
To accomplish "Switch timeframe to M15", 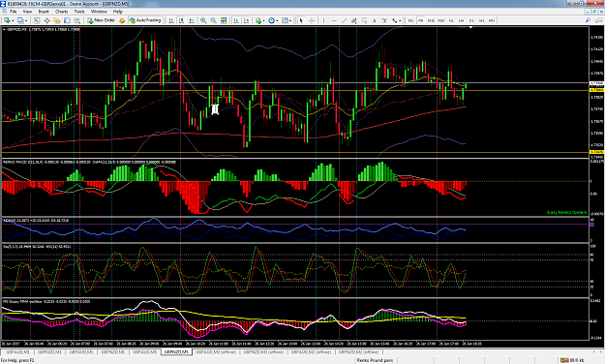I will 431,20.
